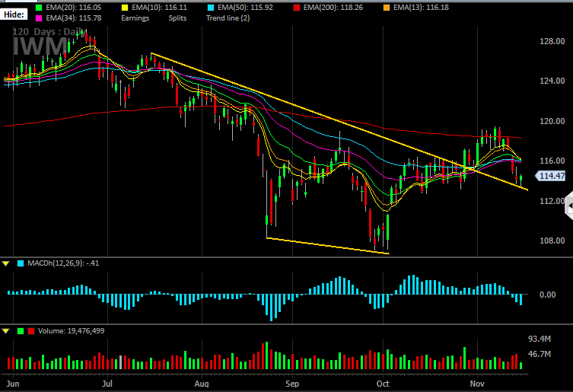Screen dimensions: 573x392
Task: Click the cyan MACDh color square
Action: pos(21,263)
